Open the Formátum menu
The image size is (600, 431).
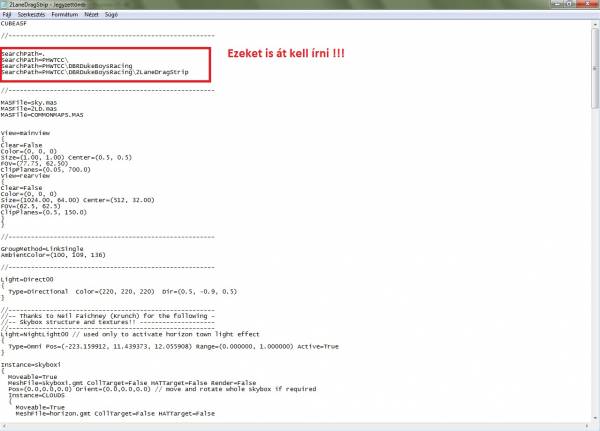(64, 14)
